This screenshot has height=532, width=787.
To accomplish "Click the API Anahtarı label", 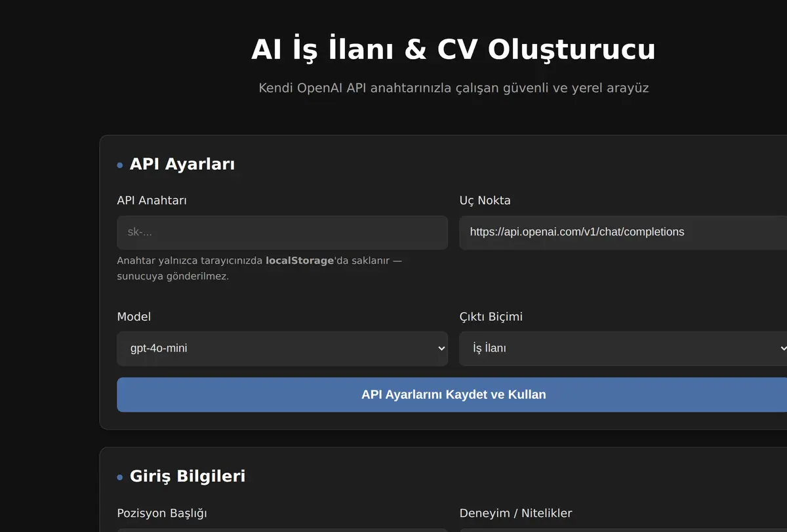I will click(151, 201).
